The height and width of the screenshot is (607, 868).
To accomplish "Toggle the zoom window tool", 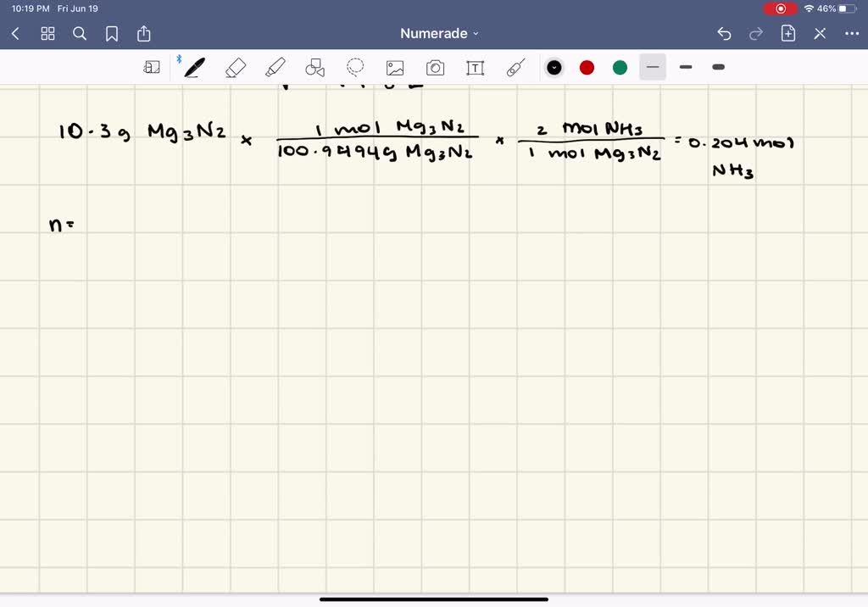I will [152, 68].
